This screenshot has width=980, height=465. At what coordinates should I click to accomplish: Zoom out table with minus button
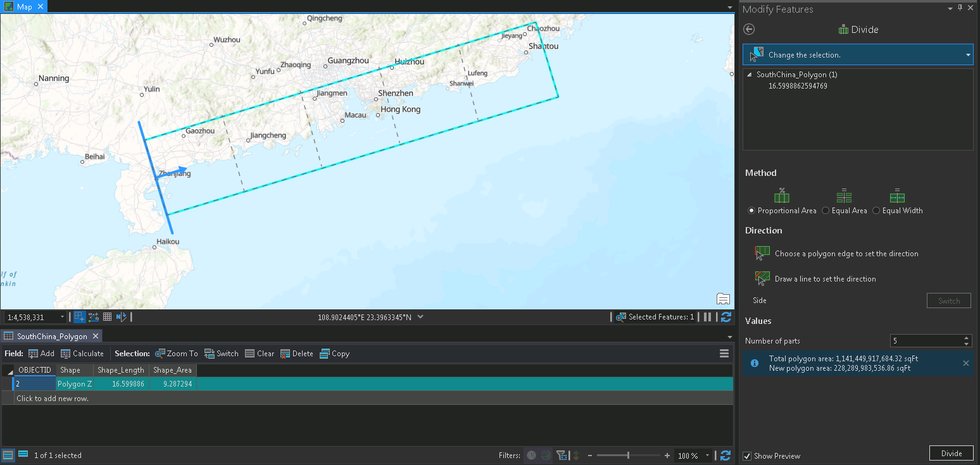pos(590,456)
